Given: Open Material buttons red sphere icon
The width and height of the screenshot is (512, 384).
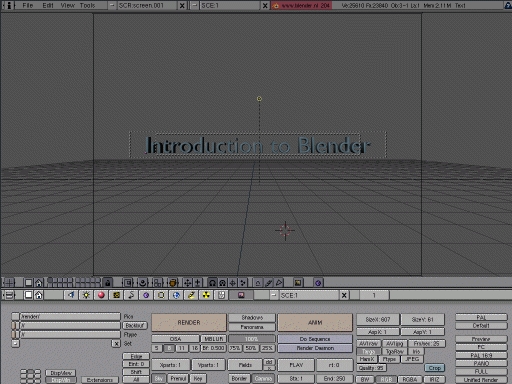Looking at the screenshot, I should point(101,295).
